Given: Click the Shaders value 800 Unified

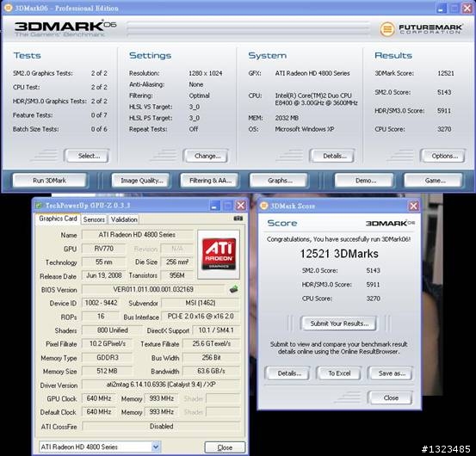Looking at the screenshot, I should 112,330.
